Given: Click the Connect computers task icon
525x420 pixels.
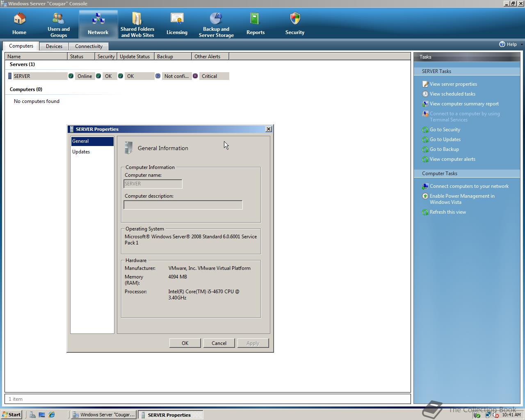Looking at the screenshot, I should [425, 186].
